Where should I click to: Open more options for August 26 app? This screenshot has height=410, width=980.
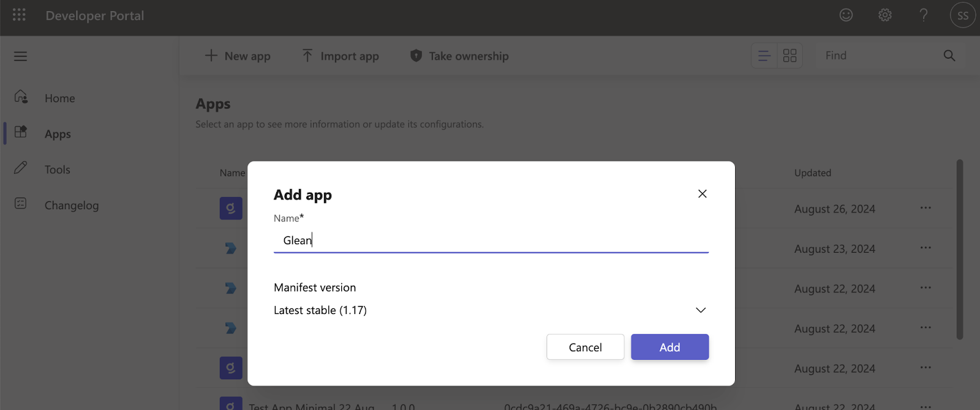(925, 208)
